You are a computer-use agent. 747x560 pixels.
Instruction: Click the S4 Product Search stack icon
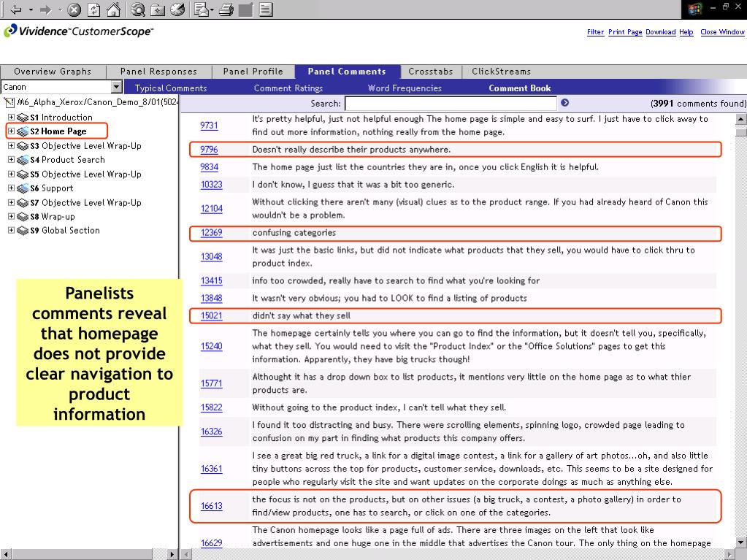(23, 160)
